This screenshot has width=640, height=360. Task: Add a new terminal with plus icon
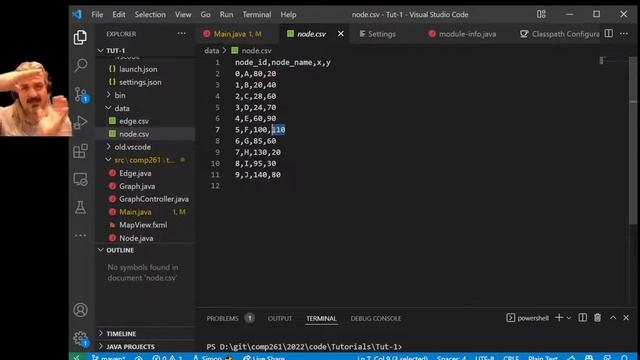tap(559, 318)
